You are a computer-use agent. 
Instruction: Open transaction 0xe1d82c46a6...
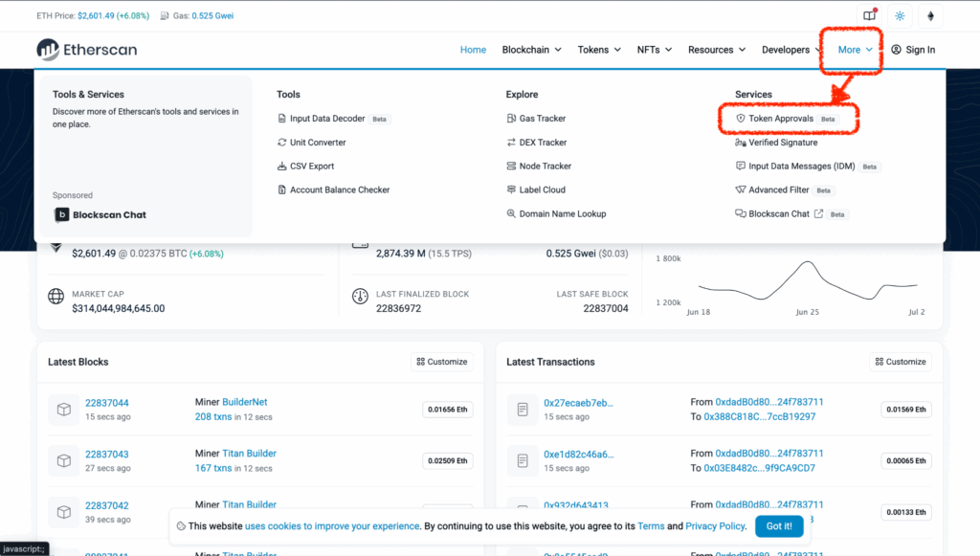pos(579,455)
